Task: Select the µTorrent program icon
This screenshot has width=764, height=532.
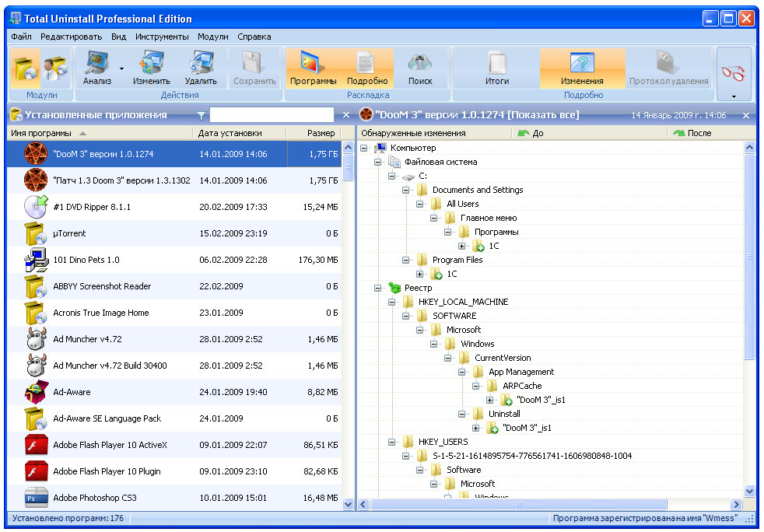Action: tap(36, 233)
